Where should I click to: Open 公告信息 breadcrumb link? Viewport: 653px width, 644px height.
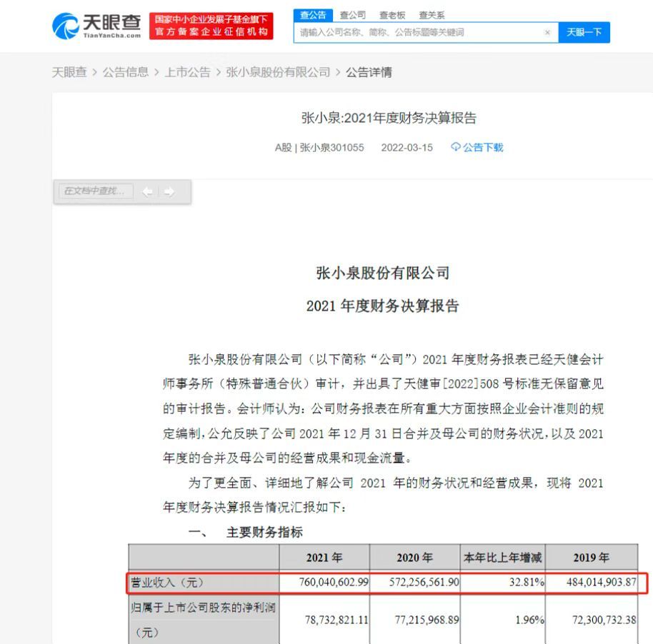(125, 72)
